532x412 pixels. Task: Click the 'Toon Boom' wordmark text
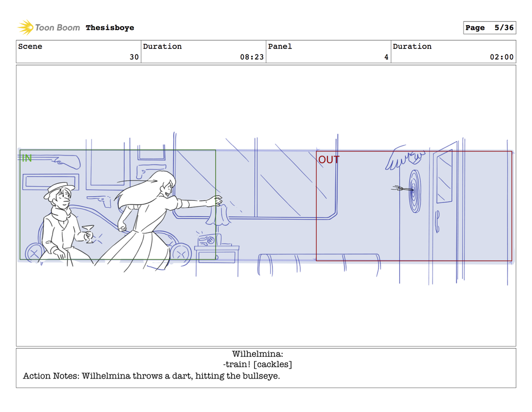[57, 28]
